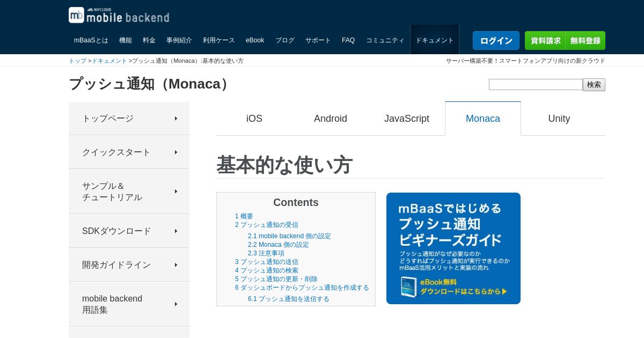Switch to the Android tab
Screen dimensions: 644x338
tap(331, 119)
